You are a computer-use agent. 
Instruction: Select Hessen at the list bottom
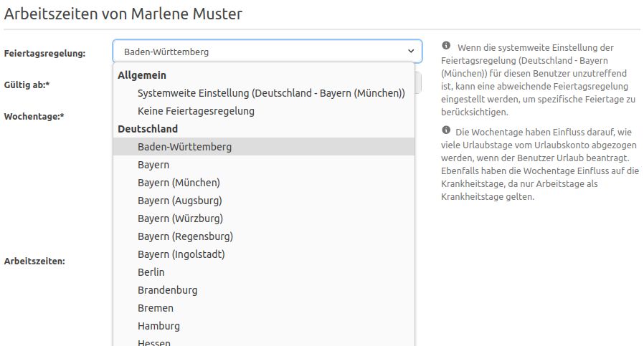(x=264, y=341)
